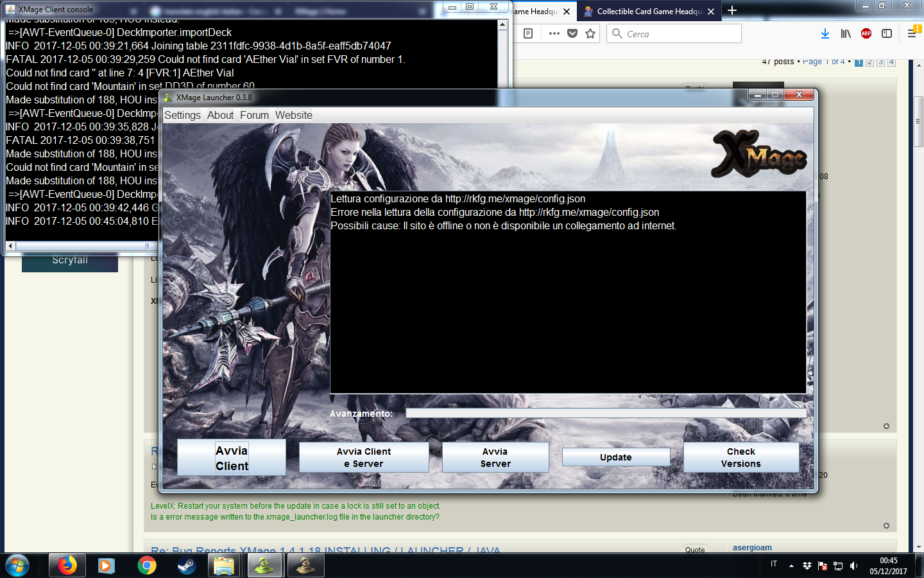This screenshot has height=578, width=924.
Task: Bookmark this page with star icon
Action: 590,33
